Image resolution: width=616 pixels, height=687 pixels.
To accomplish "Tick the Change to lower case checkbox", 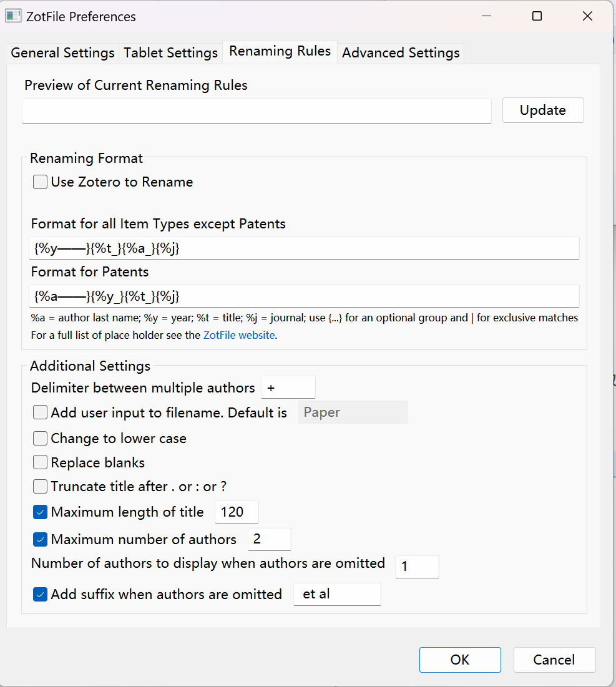I will 41,439.
